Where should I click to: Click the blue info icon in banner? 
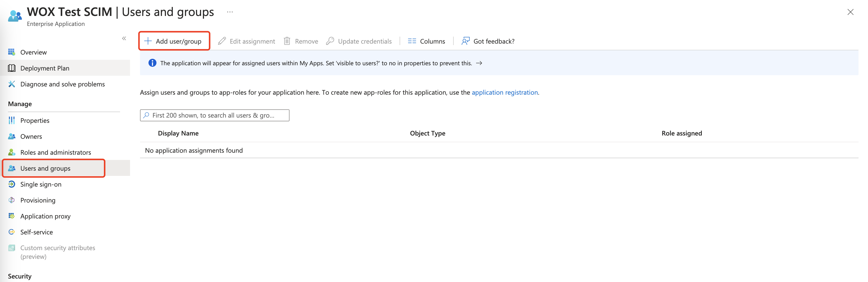(152, 63)
